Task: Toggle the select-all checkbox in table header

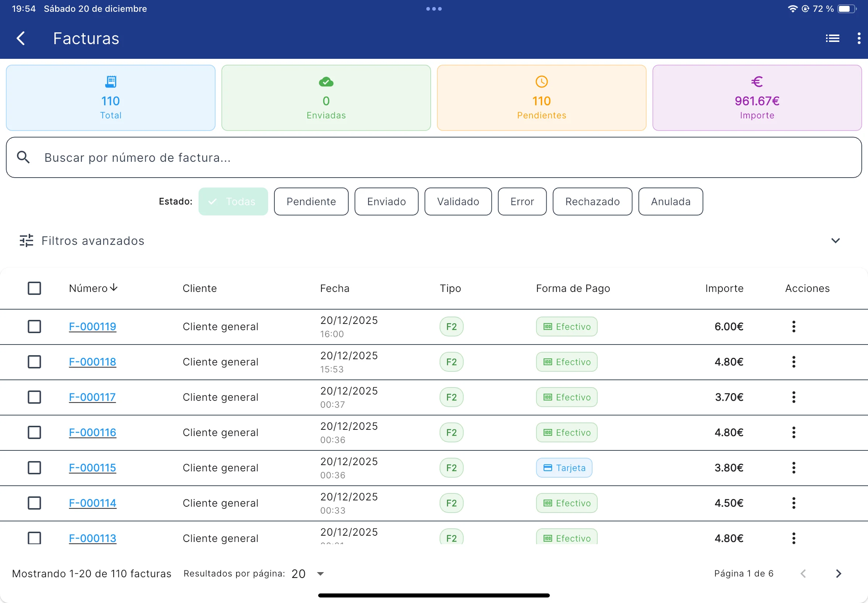Action: 34,288
